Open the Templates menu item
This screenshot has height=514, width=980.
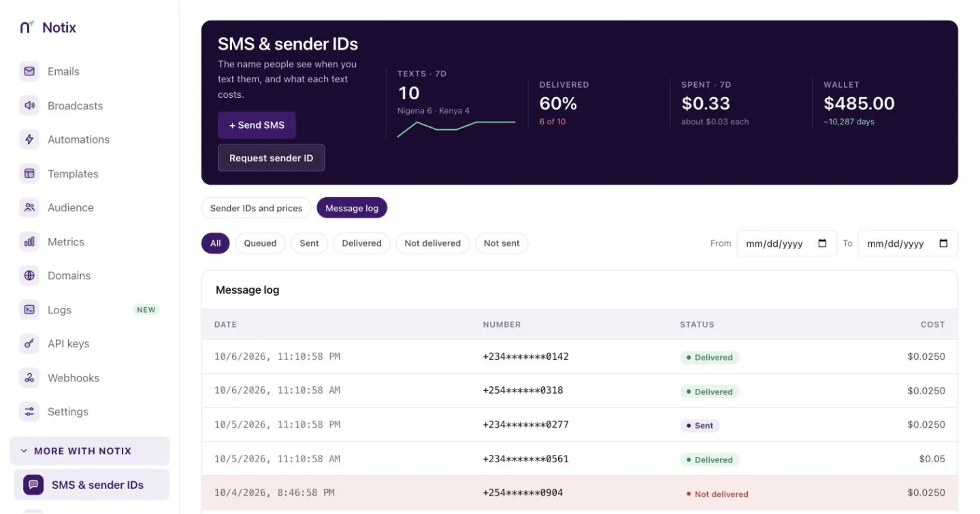pyautogui.click(x=73, y=173)
